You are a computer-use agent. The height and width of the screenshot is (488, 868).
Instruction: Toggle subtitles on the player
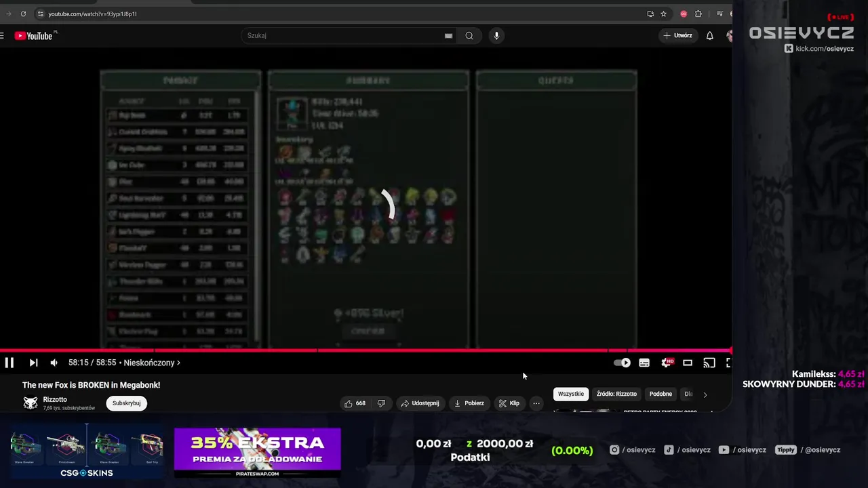point(644,363)
